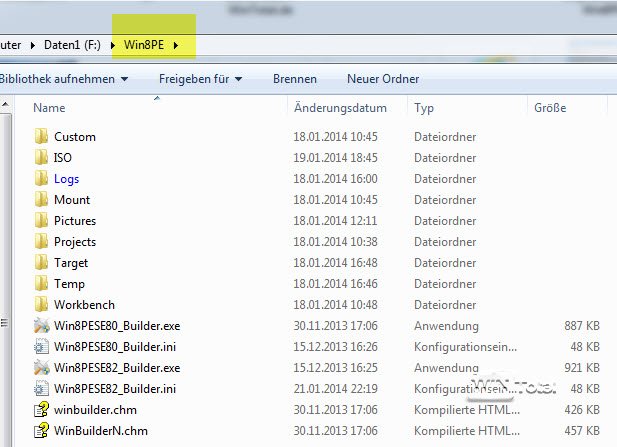
Task: Click the WinBuilderN.chm help file icon
Action: tap(42, 430)
